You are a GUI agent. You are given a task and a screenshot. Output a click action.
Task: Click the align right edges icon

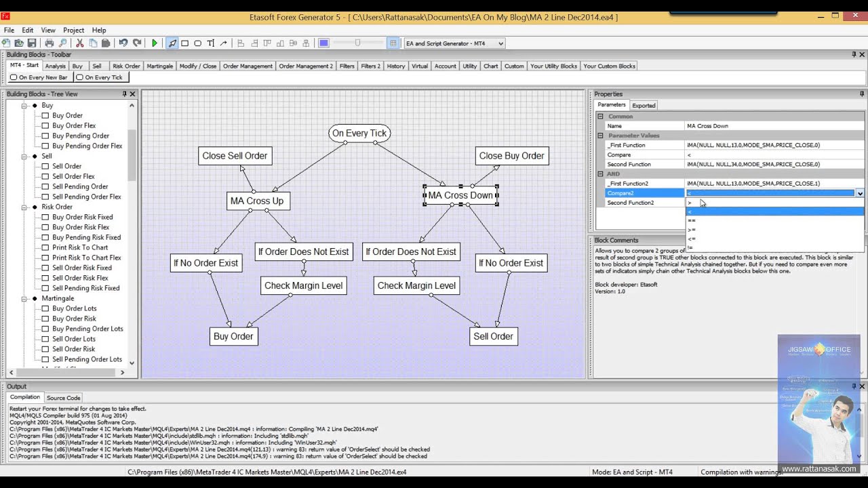[254, 43]
